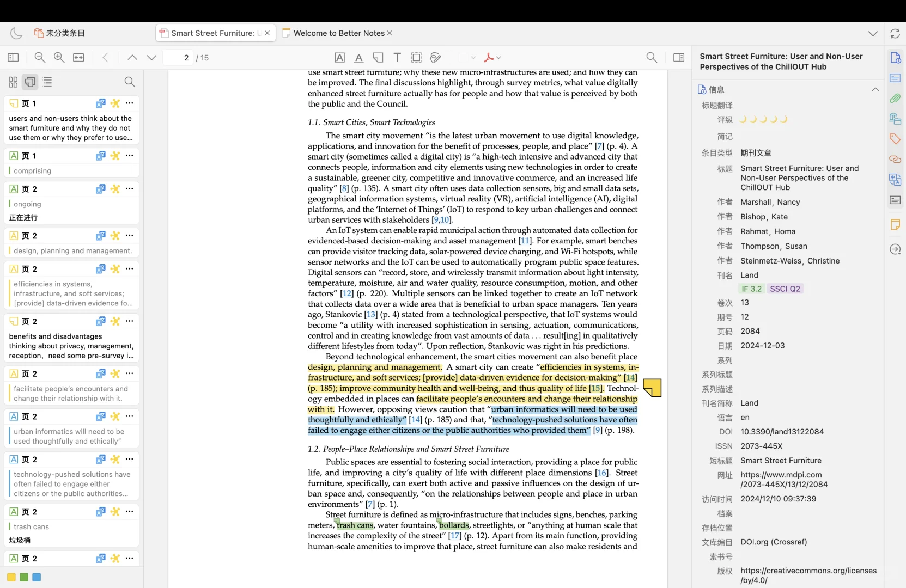
Task: Edit the page number field
Action: tap(179, 57)
